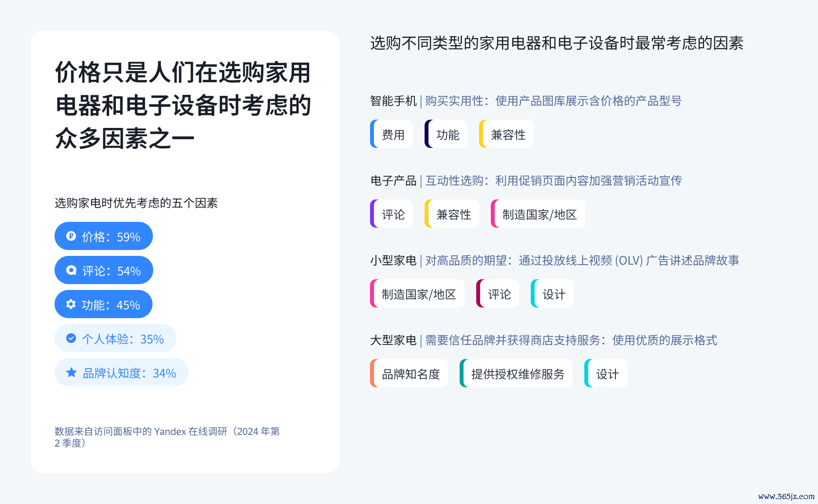The image size is (818, 504).
Task: Click the 大型家电 category heading
Action: click(x=393, y=340)
